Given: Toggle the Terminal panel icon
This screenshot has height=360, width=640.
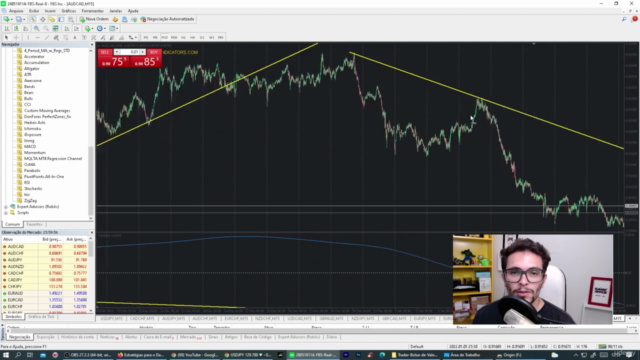Looking at the screenshot, I should point(61,19).
